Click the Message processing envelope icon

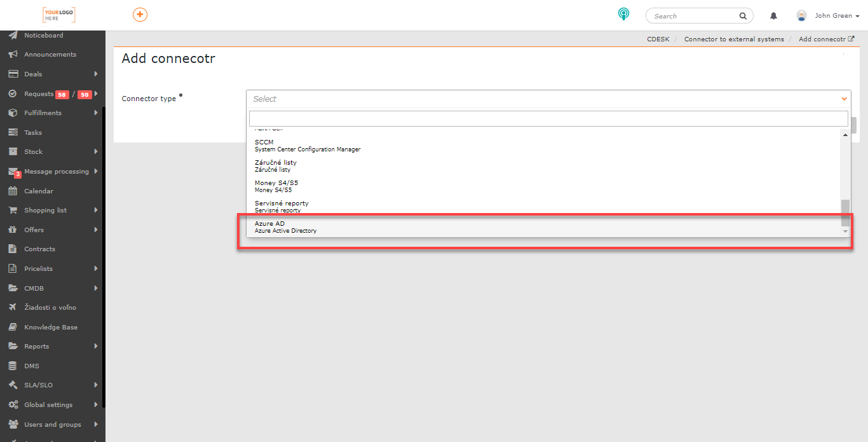(13, 172)
